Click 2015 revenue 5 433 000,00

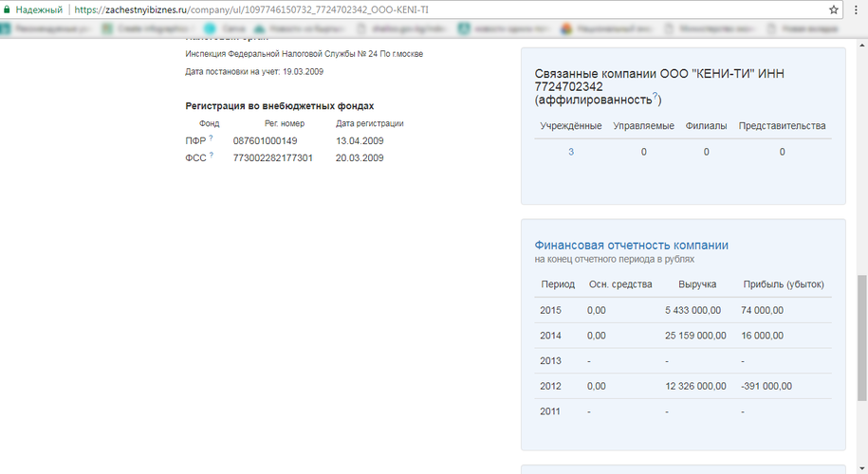click(693, 310)
